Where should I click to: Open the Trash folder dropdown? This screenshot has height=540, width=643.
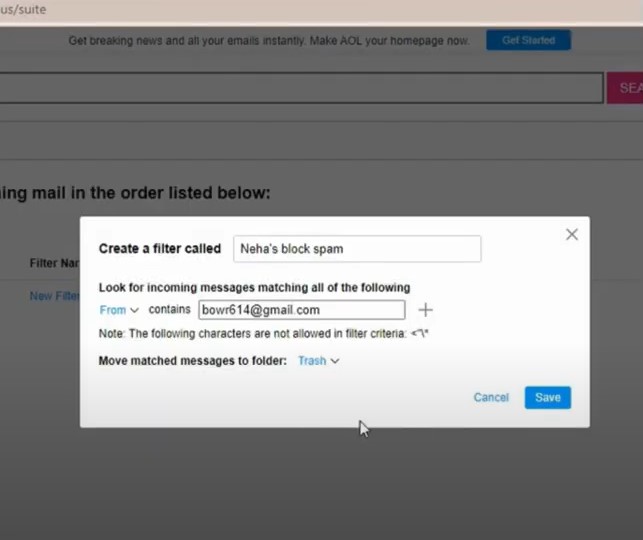319,361
